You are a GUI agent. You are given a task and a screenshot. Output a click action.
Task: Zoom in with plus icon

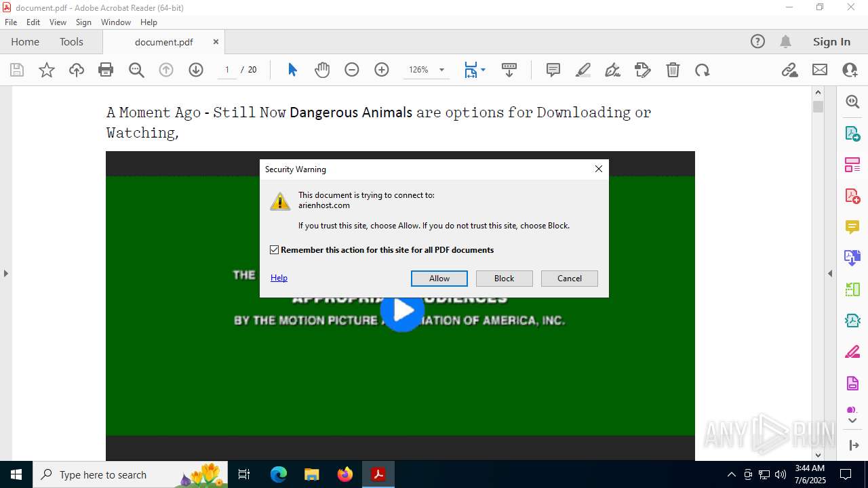382,70
